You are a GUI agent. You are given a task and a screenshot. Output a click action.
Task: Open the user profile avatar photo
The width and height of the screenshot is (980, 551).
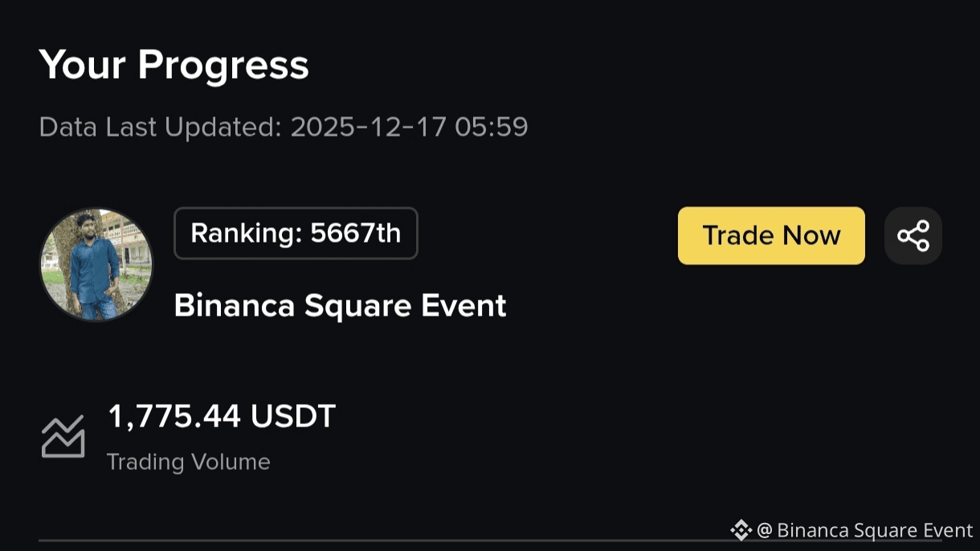(96, 265)
